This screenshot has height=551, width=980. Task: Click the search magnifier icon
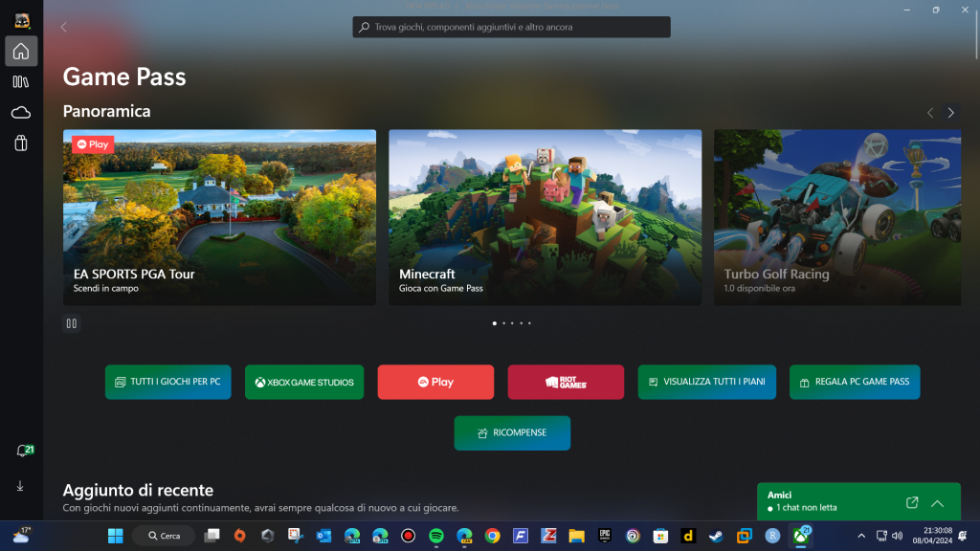(x=365, y=27)
